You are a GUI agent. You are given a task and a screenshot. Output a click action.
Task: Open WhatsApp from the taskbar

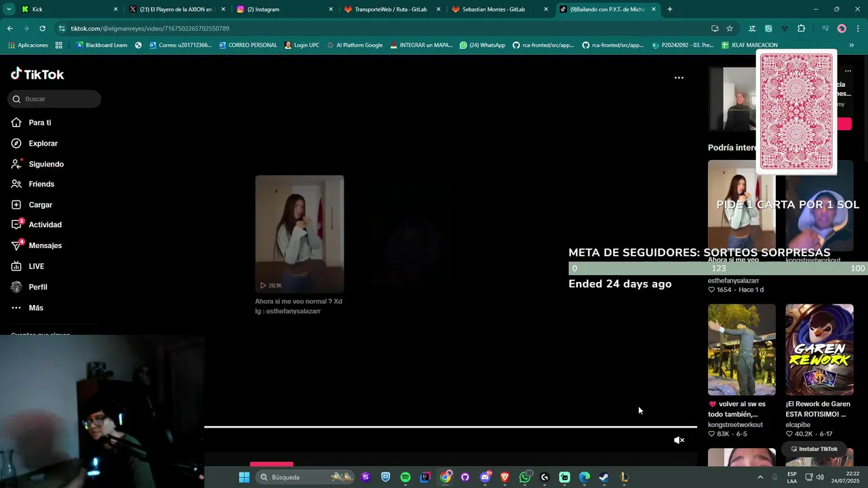[x=525, y=477]
